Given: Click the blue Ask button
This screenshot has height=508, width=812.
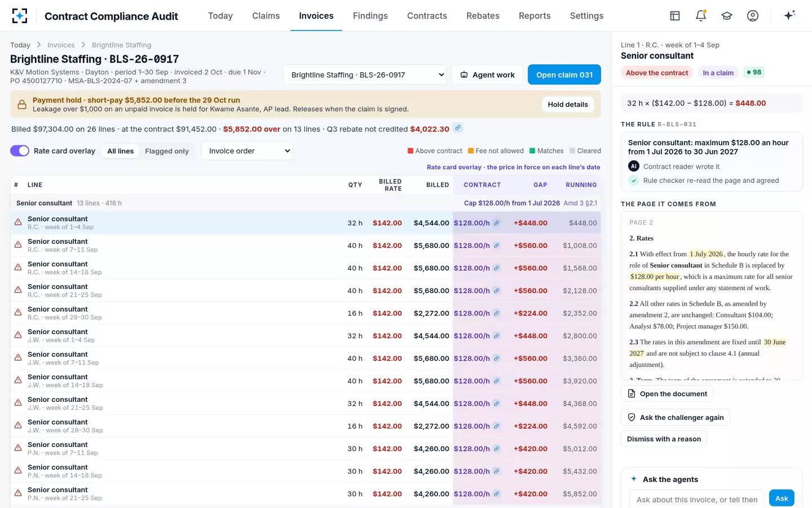Looking at the screenshot, I should (782, 498).
